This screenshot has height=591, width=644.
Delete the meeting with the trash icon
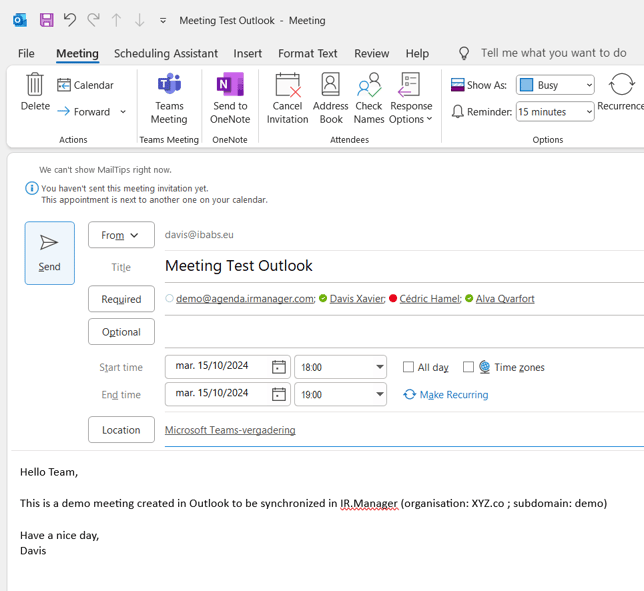[x=35, y=92]
